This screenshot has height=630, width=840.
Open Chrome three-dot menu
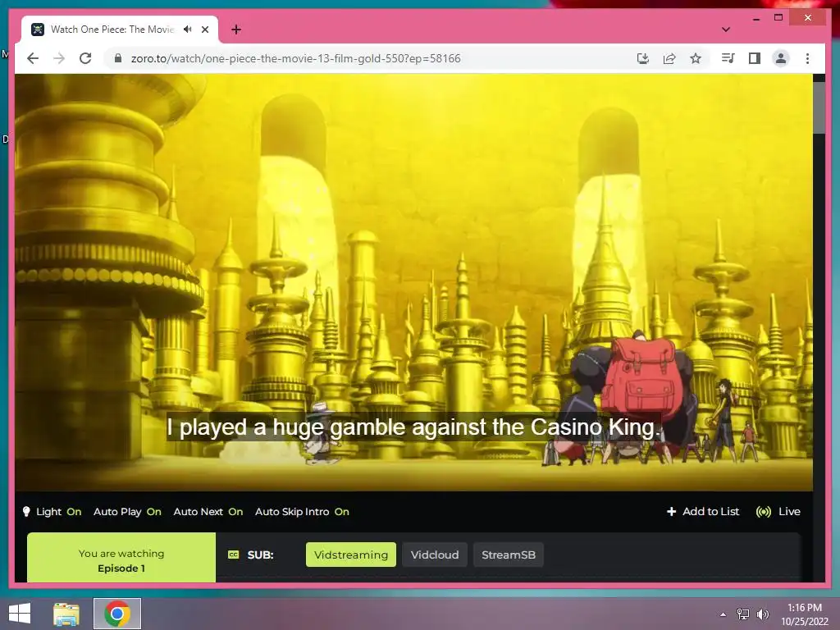pyautogui.click(x=807, y=58)
